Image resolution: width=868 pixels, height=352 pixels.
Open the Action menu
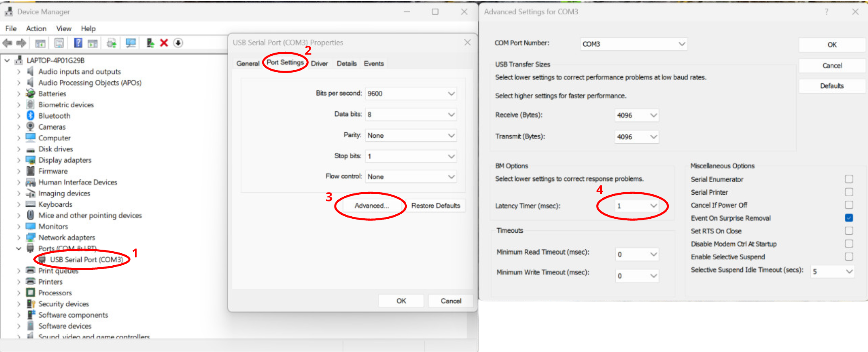pos(36,28)
